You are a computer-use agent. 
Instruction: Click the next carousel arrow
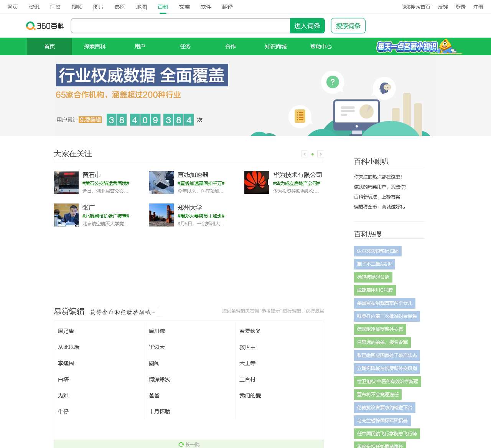(x=321, y=154)
